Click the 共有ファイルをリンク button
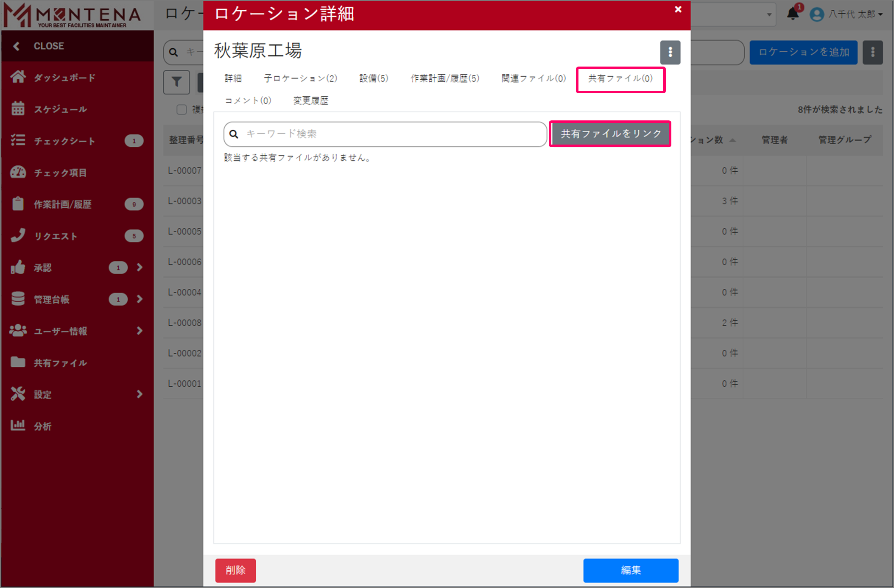Viewport: 894px width, 588px height. (x=610, y=134)
